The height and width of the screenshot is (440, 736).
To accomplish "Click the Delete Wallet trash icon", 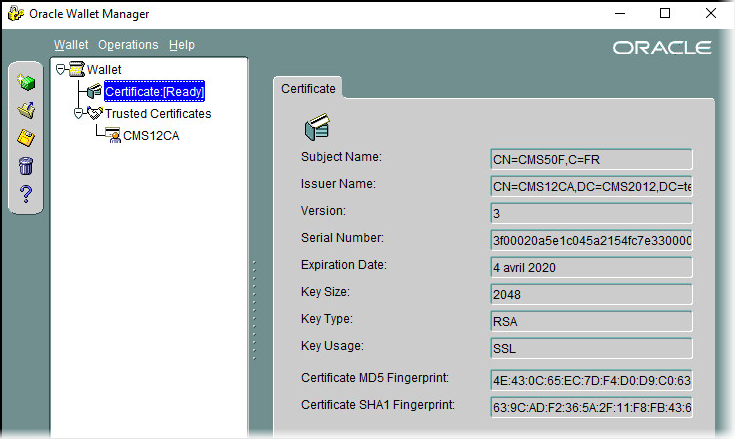I will click(27, 165).
